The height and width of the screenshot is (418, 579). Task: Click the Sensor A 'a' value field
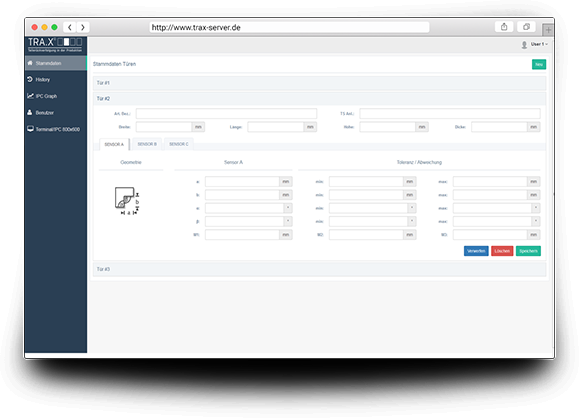pyautogui.click(x=242, y=182)
